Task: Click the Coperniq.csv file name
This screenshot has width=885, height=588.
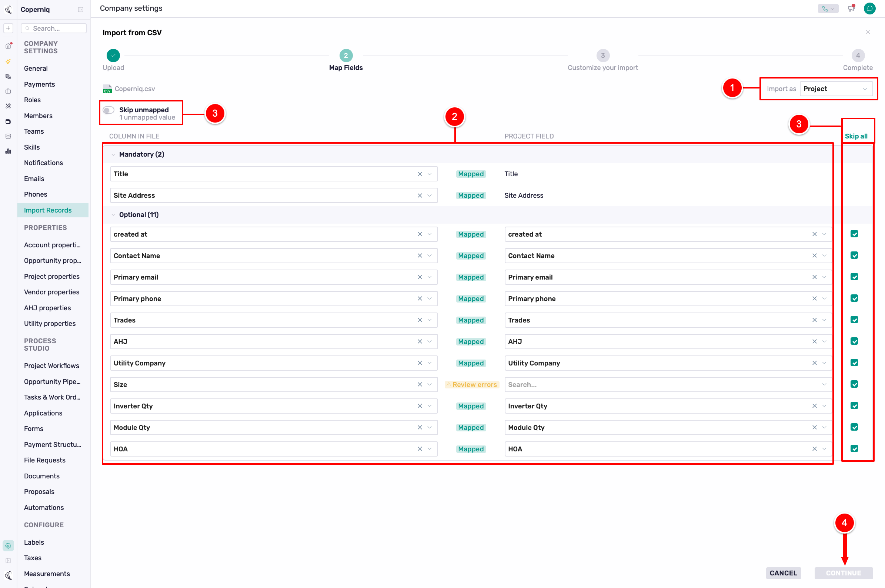Action: pyautogui.click(x=135, y=89)
